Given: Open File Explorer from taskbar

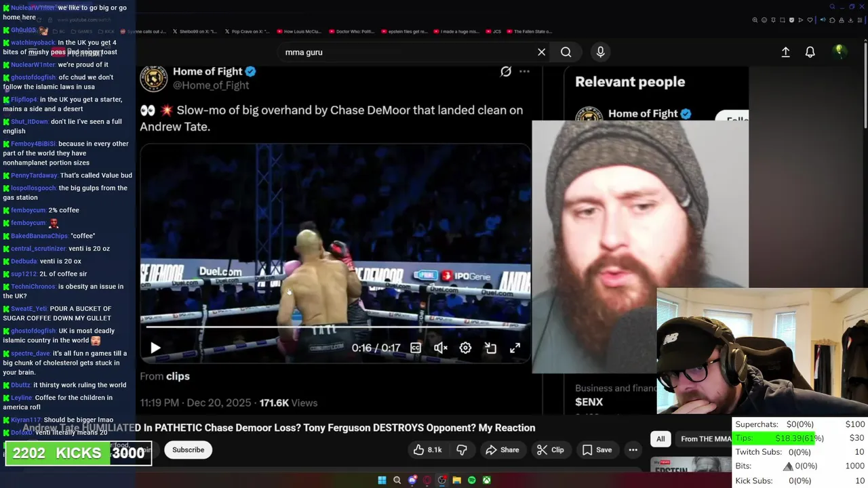Looking at the screenshot, I should click(x=457, y=480).
